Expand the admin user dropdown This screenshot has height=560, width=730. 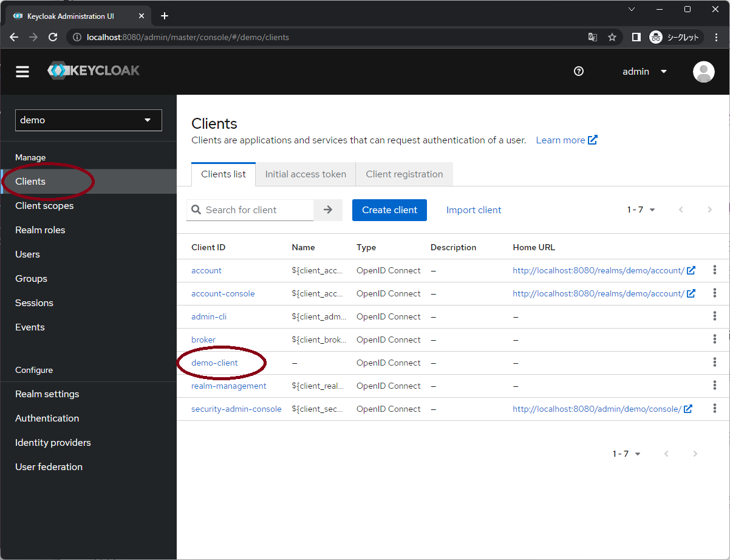coord(645,72)
